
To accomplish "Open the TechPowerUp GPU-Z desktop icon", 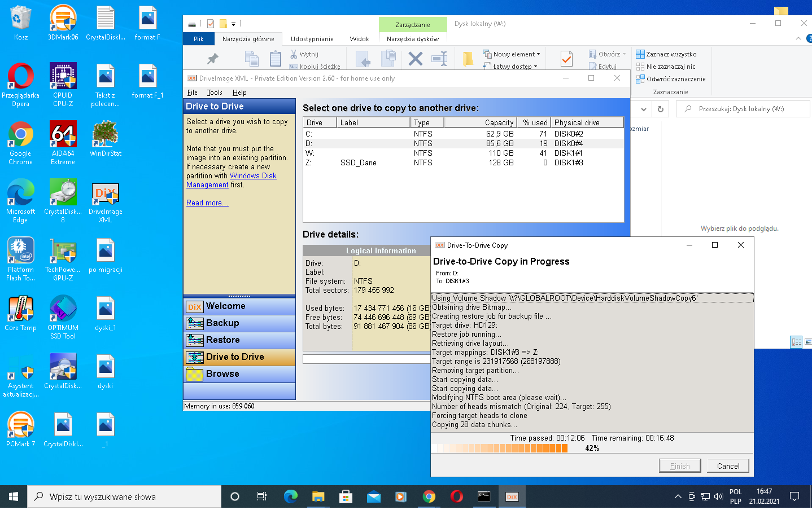I will point(63,259).
